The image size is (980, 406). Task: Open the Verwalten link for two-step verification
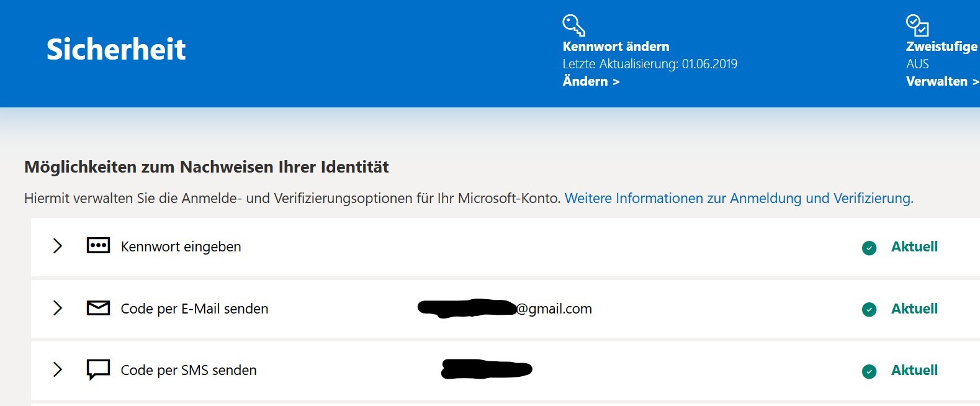(942, 81)
